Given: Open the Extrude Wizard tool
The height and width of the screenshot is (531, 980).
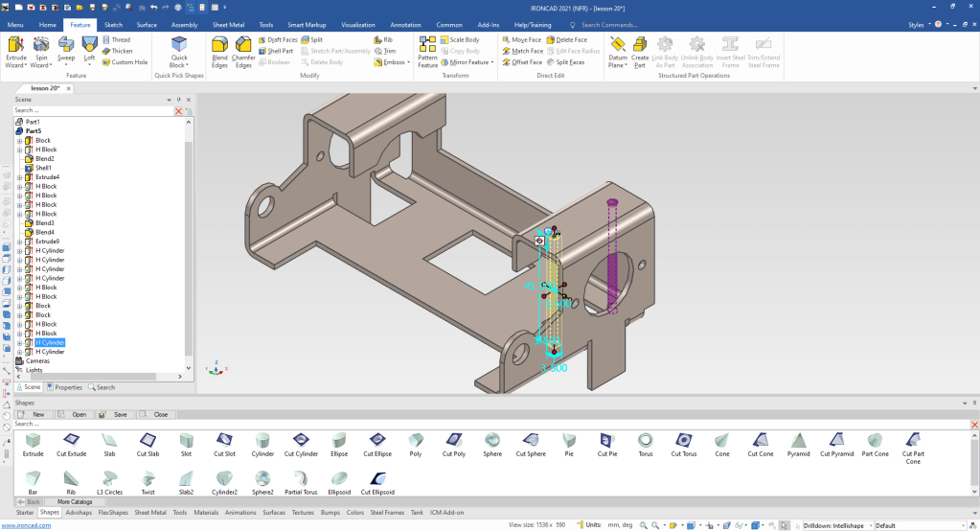Looking at the screenshot, I should (x=16, y=50).
